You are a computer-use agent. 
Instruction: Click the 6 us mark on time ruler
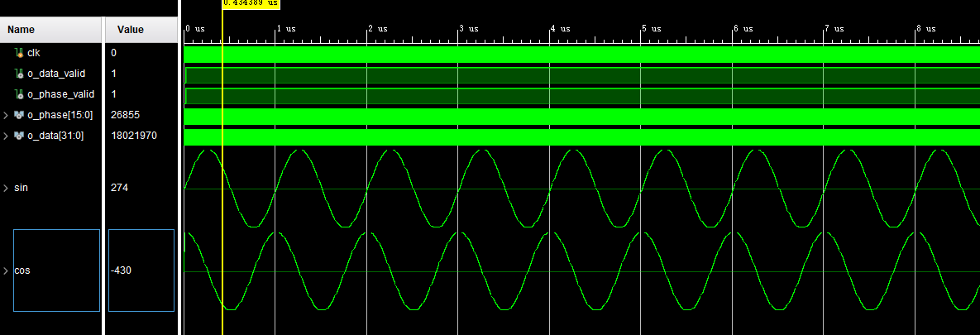pyautogui.click(x=743, y=29)
